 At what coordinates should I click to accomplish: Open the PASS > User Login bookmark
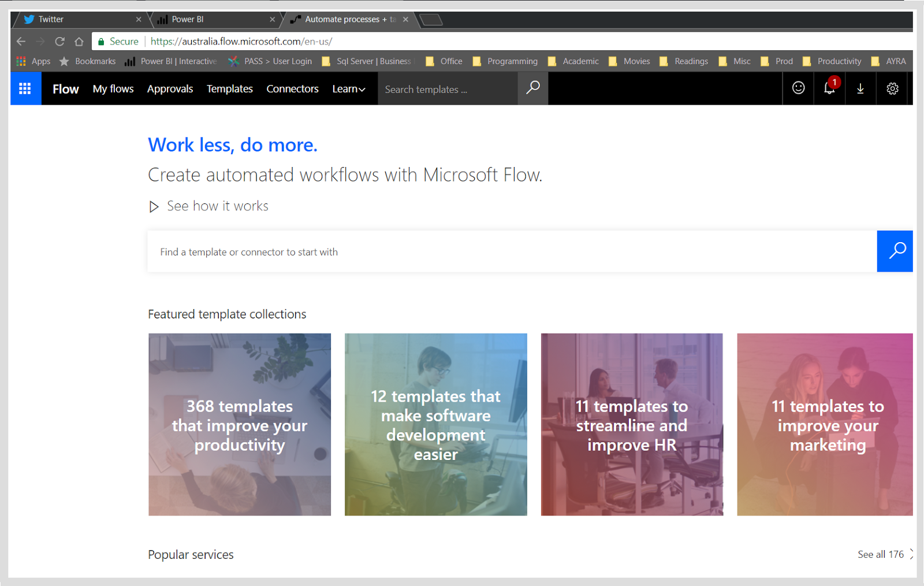(x=270, y=61)
